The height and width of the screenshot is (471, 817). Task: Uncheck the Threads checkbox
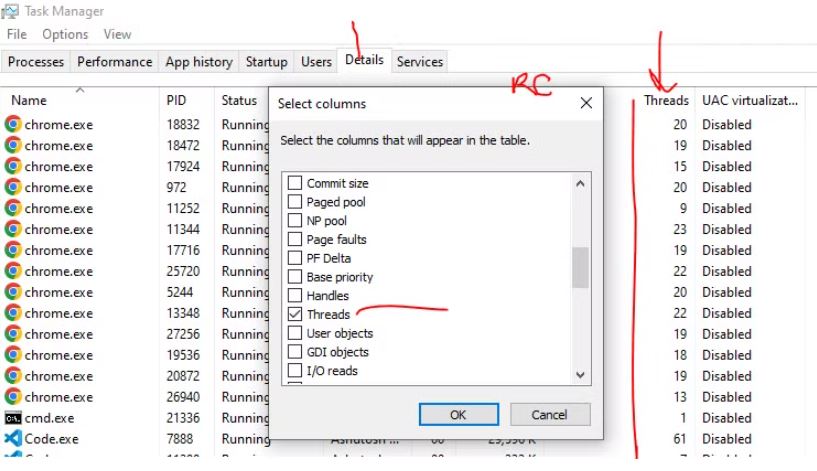coord(295,315)
